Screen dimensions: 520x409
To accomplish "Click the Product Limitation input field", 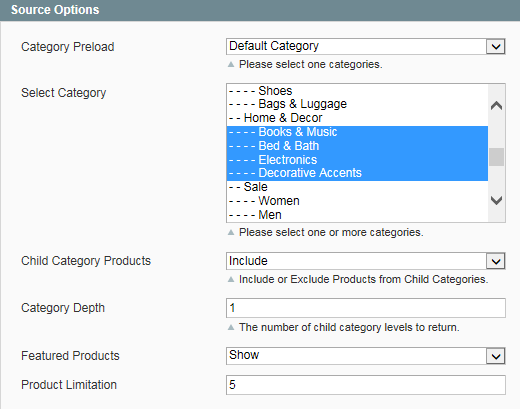I will (x=366, y=385).
